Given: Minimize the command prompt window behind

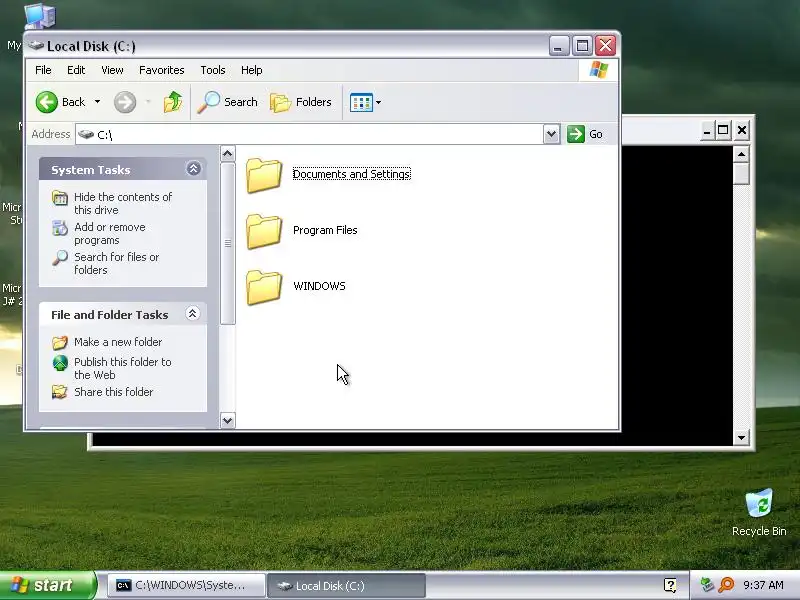Looking at the screenshot, I should tap(707, 131).
